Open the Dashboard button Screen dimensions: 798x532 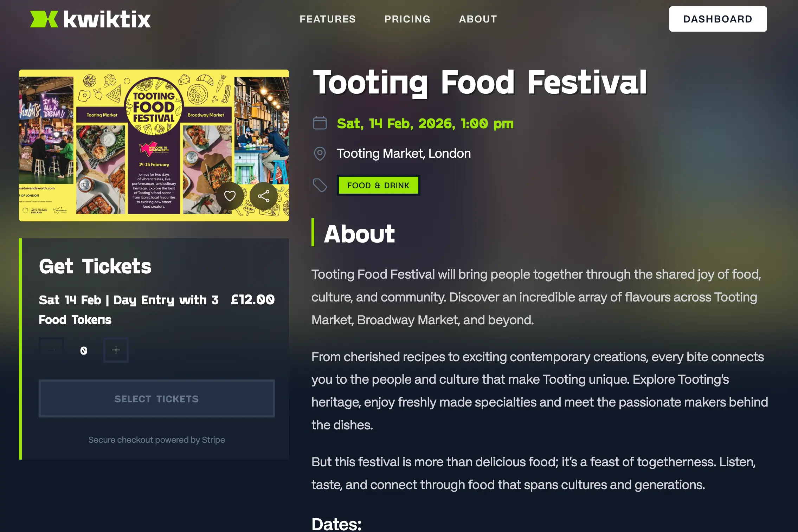(718, 19)
